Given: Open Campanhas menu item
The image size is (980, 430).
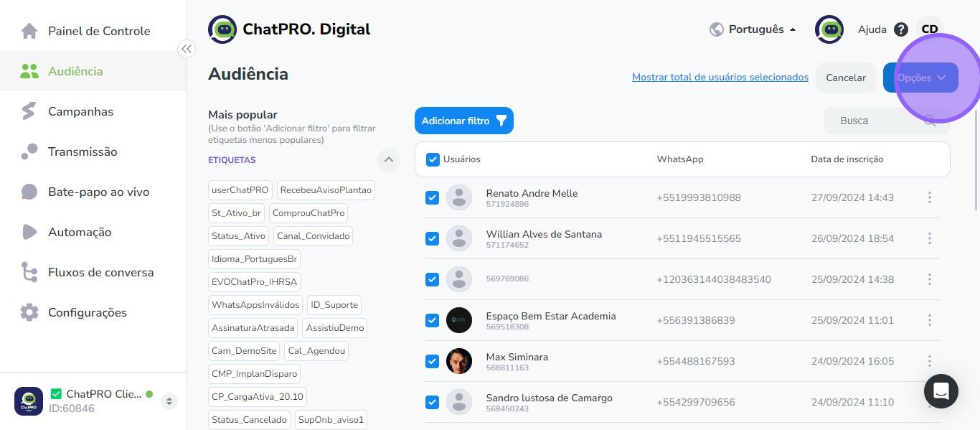Looking at the screenshot, I should [x=93, y=111].
